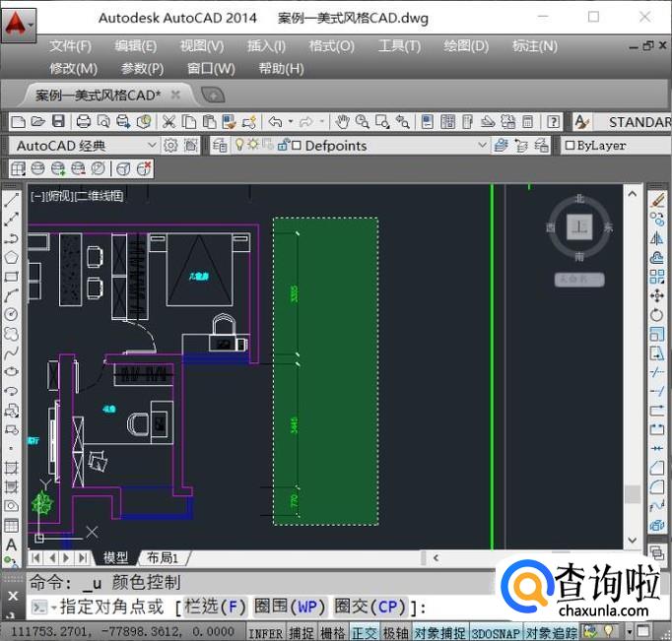Click the Print icon
Screen dimensions: 672x641
click(x=84, y=122)
